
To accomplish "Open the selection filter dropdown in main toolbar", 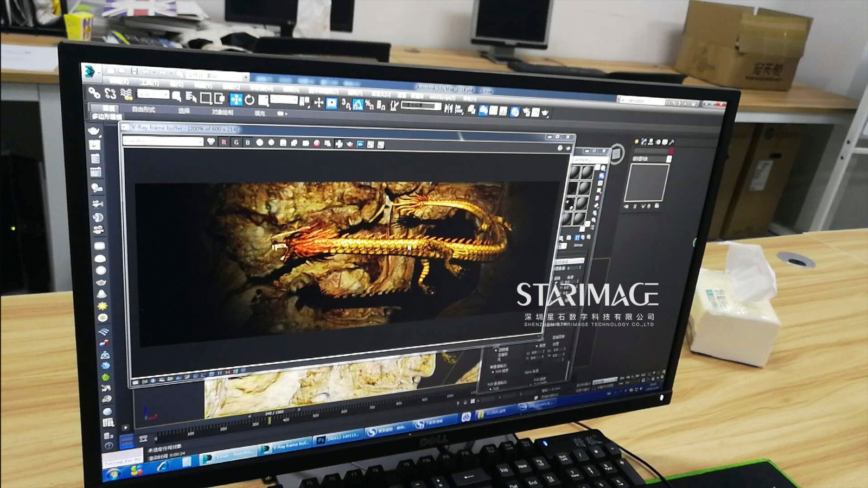I will pyautogui.click(x=154, y=94).
